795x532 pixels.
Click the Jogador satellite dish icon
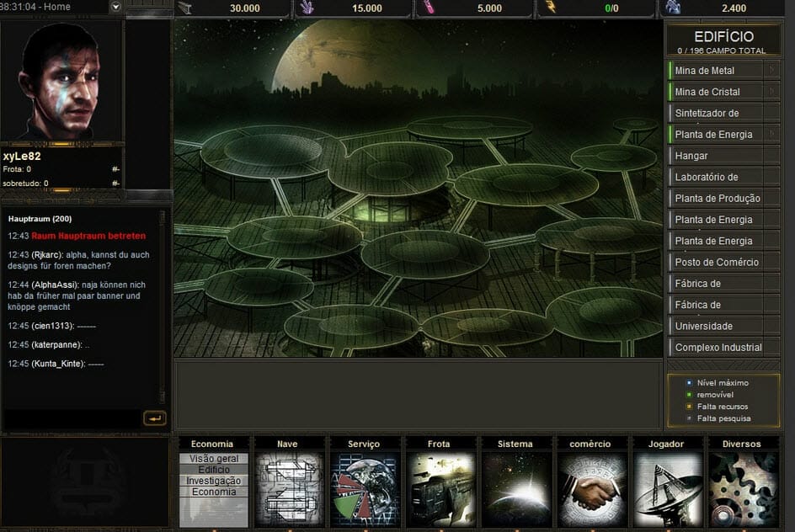tap(666, 490)
